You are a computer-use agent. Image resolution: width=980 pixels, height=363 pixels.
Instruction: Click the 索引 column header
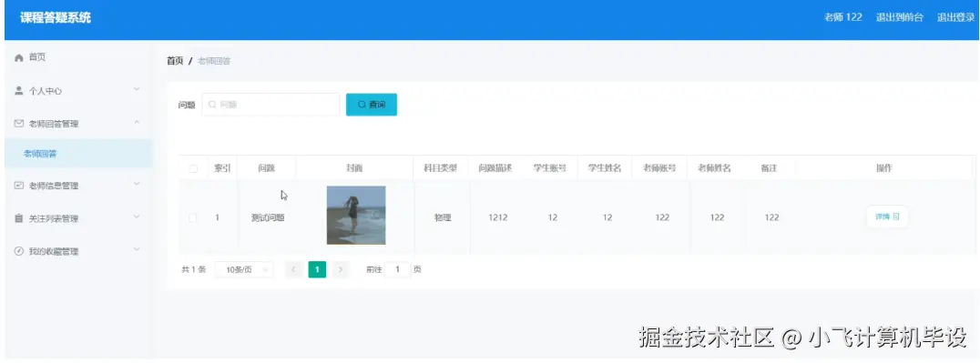coord(222,168)
